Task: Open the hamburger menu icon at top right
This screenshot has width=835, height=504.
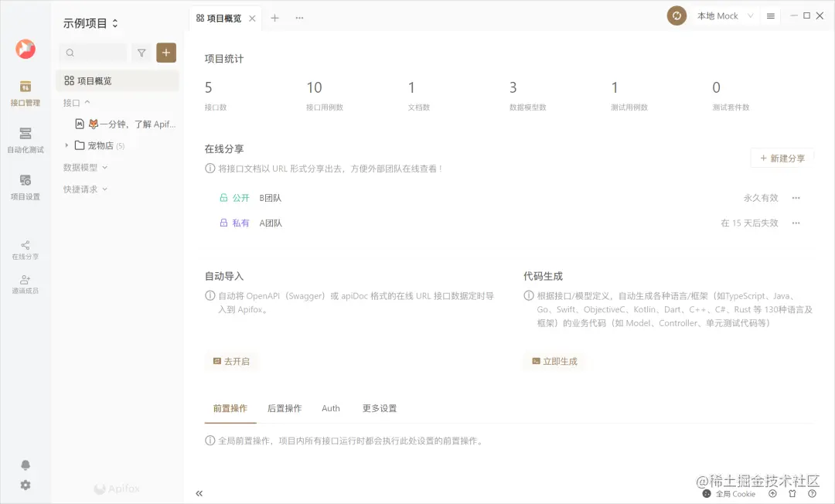Action: click(x=771, y=16)
